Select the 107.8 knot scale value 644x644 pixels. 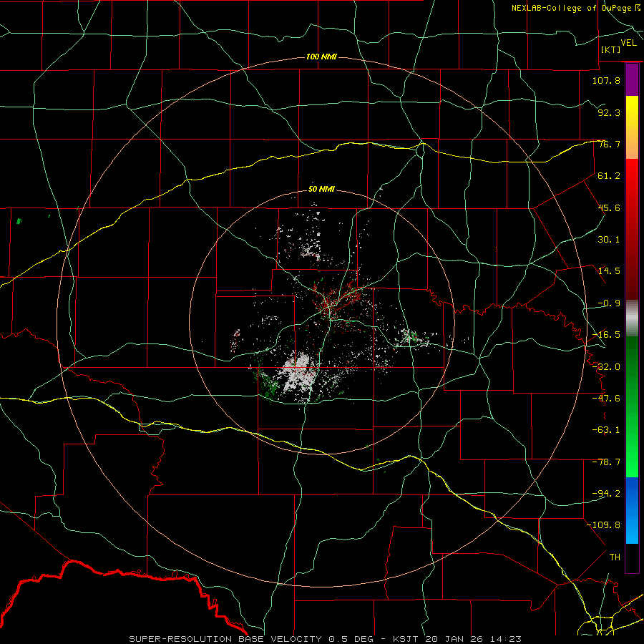coord(606,80)
